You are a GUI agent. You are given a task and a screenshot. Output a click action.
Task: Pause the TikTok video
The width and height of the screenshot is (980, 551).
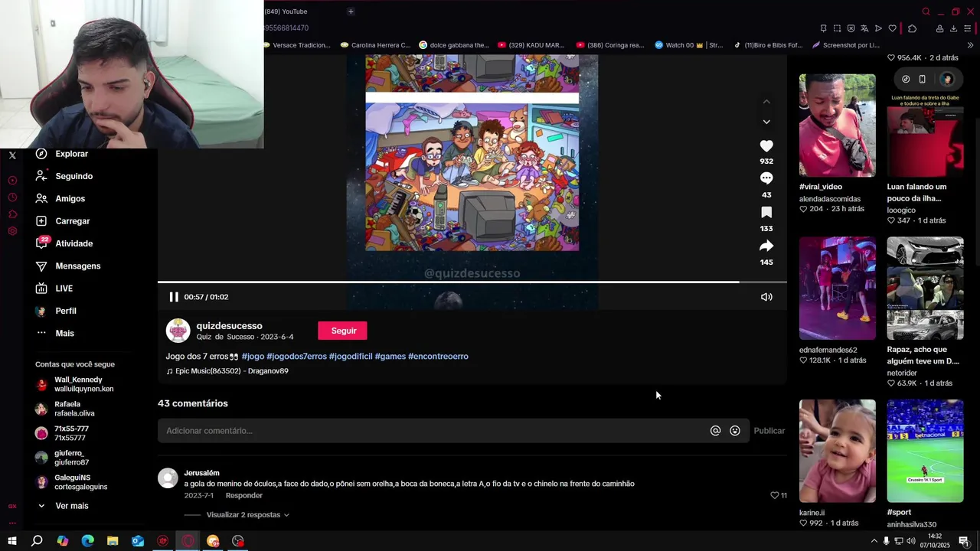174,297
